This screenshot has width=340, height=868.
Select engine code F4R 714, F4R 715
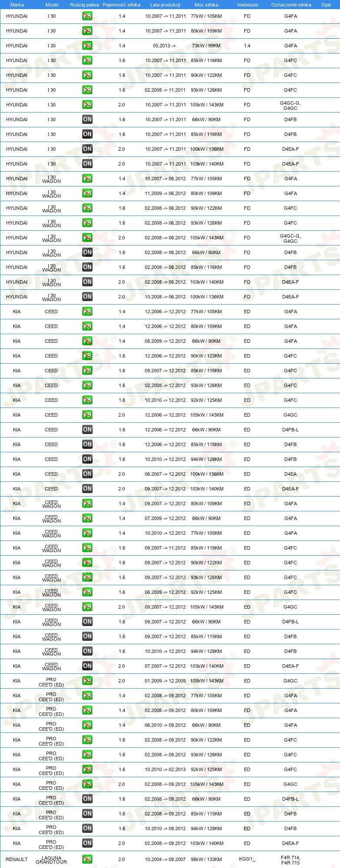(x=290, y=860)
